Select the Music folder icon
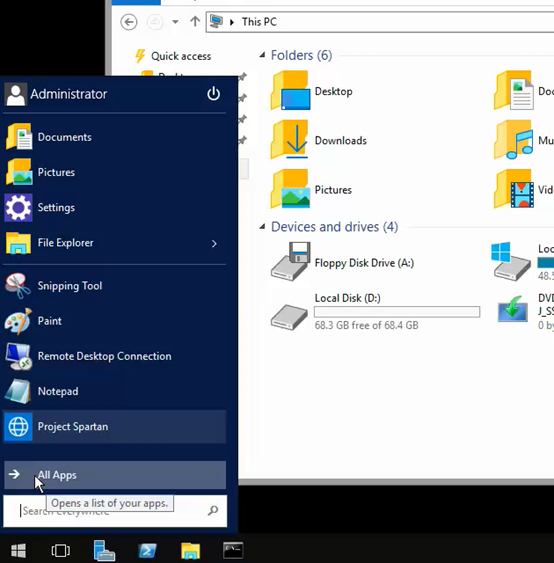Viewport: 554px width, 563px height. click(514, 140)
